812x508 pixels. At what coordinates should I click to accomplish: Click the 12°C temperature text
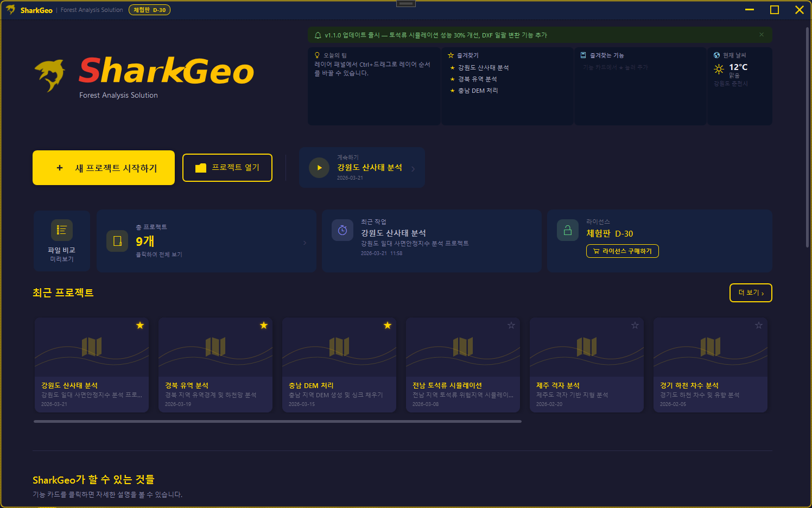tap(738, 67)
